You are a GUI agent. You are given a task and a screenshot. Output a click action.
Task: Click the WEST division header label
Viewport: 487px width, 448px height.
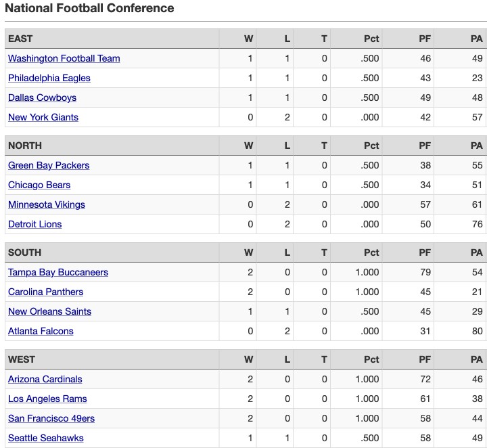[22, 359]
